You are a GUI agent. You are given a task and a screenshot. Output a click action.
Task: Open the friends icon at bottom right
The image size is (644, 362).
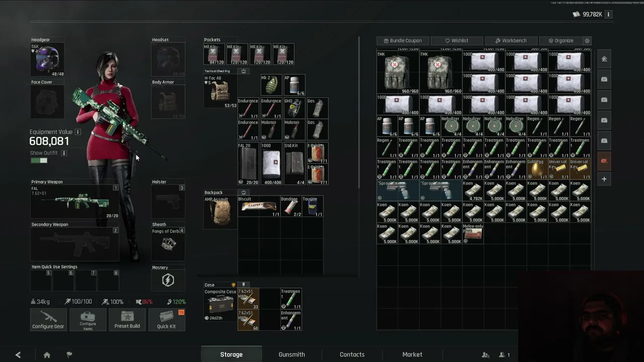pyautogui.click(x=486, y=354)
